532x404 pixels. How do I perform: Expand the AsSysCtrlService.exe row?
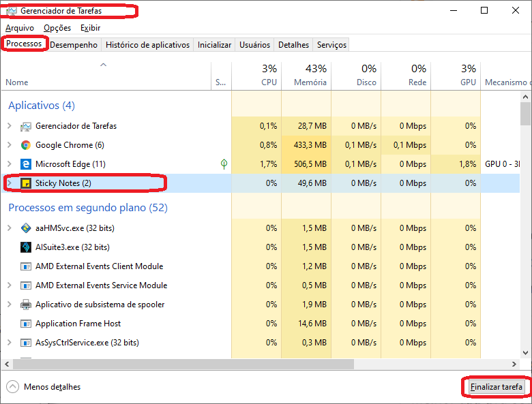tap(10, 343)
